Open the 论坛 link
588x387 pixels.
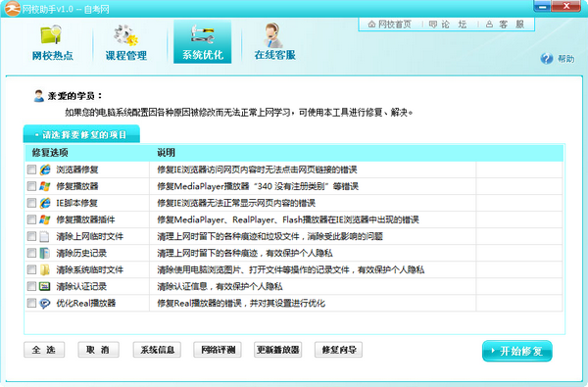coord(448,24)
